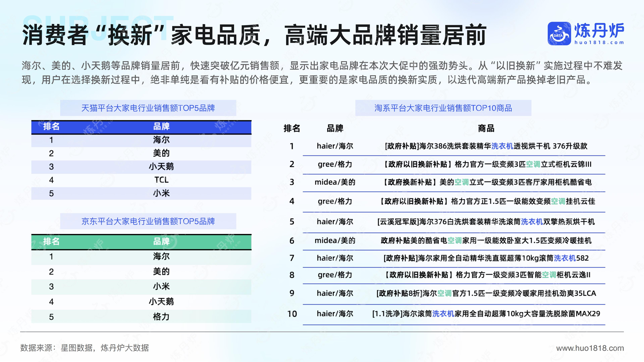This screenshot has width=644, height=362.
Task: Select 美的 in the Tmall table row 2
Action: pos(161,153)
